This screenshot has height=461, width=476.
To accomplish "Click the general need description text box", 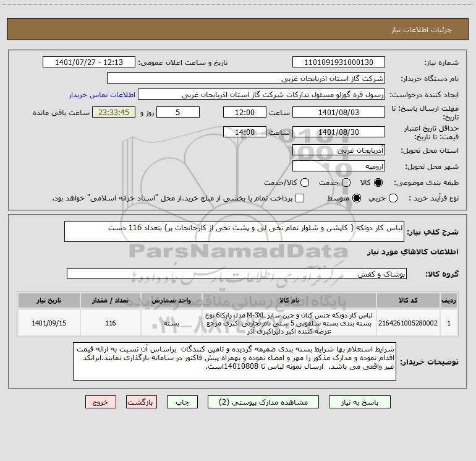I will pos(234,231).
